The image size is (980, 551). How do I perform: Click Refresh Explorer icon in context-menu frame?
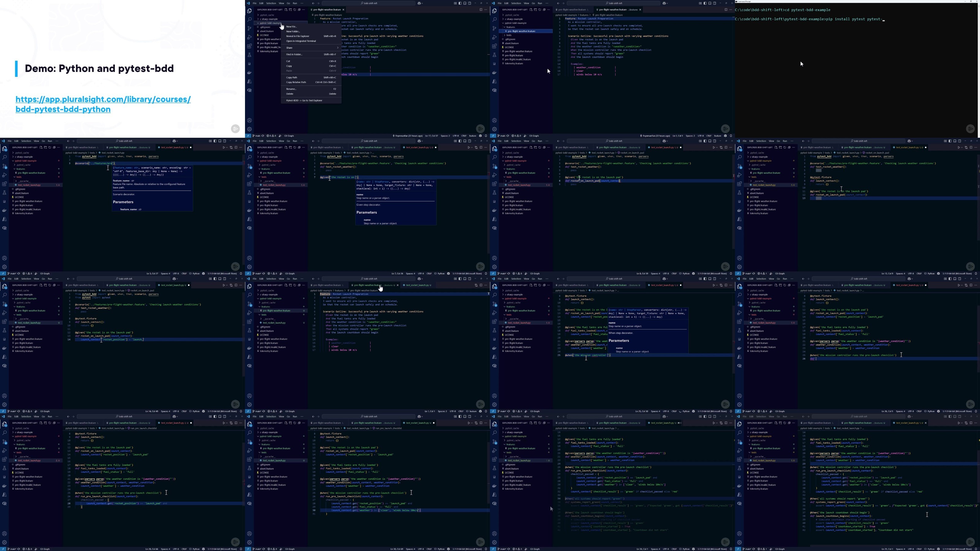294,9
